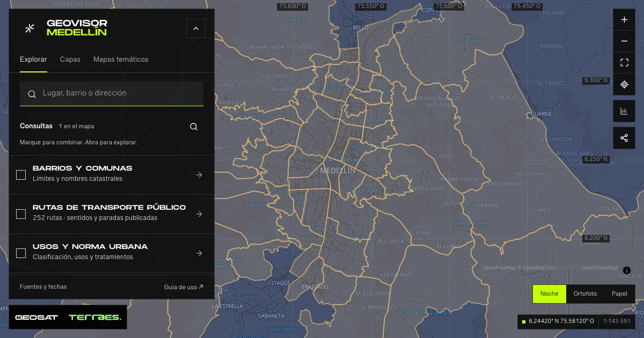The image size is (644, 338).
Task: Open the OpenStreetMap attribution link
Action: (599, 268)
